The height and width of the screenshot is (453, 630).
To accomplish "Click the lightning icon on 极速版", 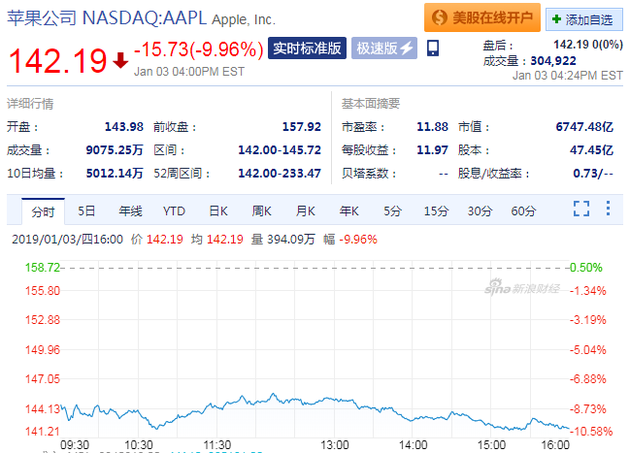I will (406, 48).
